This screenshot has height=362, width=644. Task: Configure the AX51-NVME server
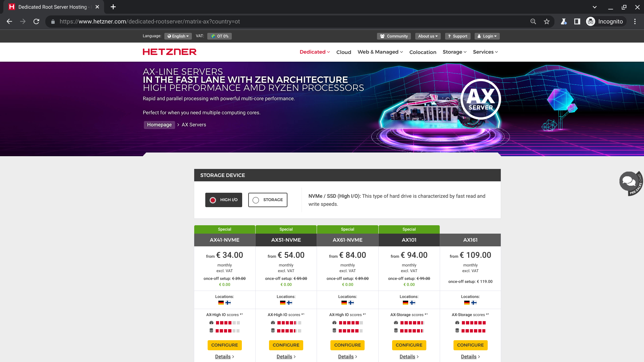pyautogui.click(x=286, y=345)
